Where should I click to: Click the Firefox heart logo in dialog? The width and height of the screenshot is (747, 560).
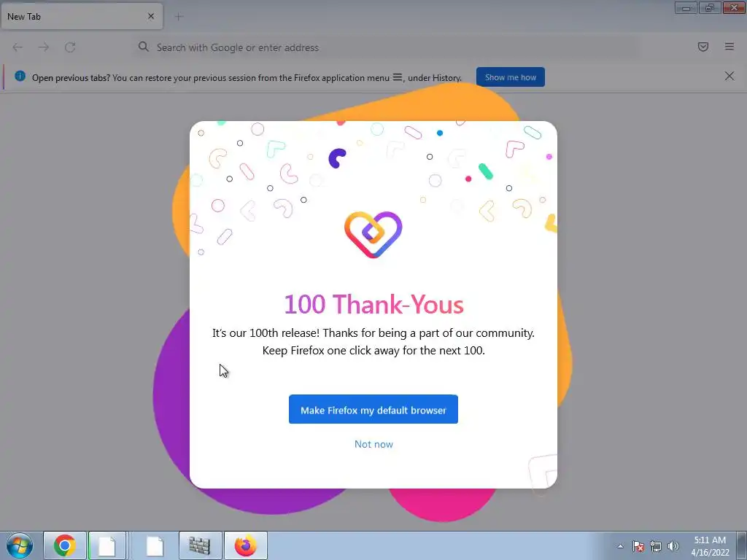373,234
